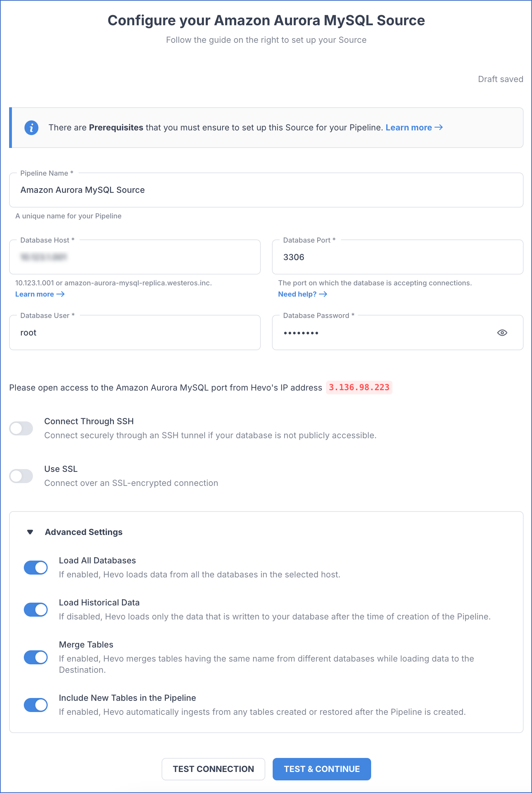Enable the Connect Through SSH toggle
532x793 pixels.
click(21, 428)
